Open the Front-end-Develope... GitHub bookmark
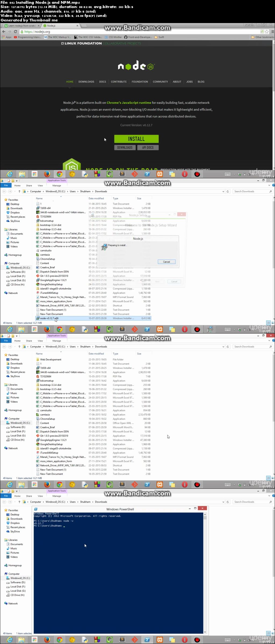The width and height of the screenshot is (275, 644). [138, 37]
